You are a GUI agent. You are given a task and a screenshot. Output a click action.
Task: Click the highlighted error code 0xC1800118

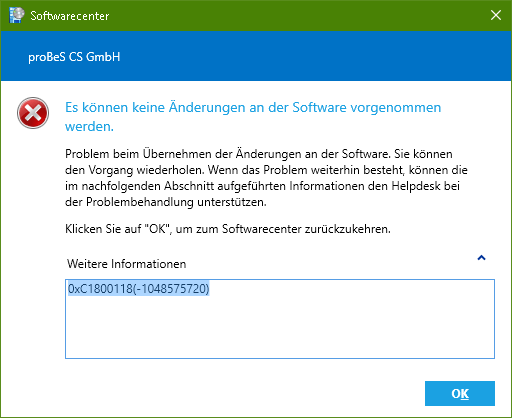pyautogui.click(x=100, y=289)
